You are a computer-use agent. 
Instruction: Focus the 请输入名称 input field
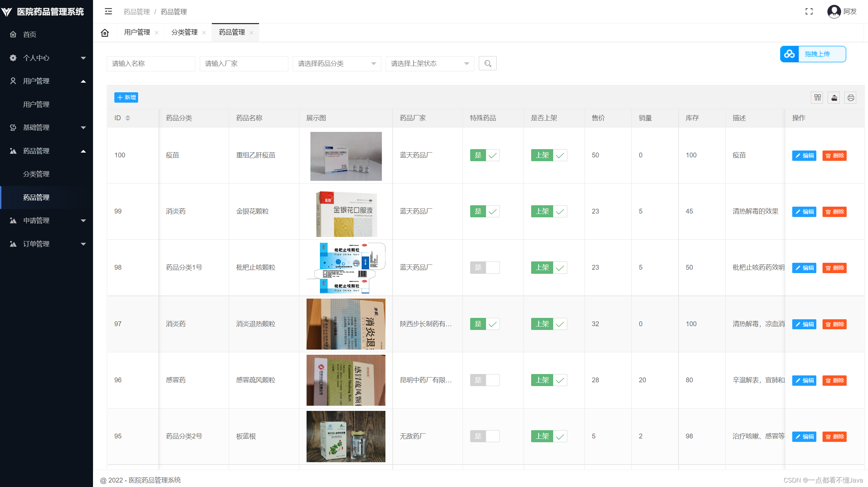tap(151, 64)
